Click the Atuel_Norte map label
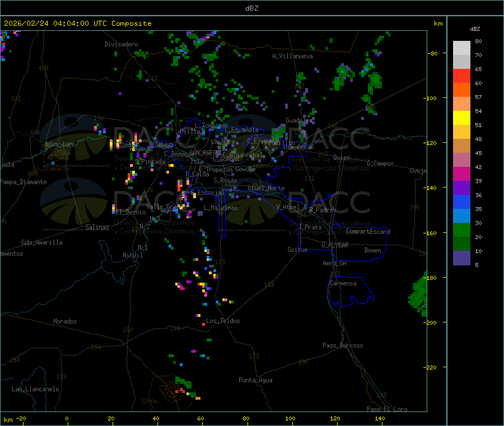Screen dimensions: 504x426 (x=266, y=188)
